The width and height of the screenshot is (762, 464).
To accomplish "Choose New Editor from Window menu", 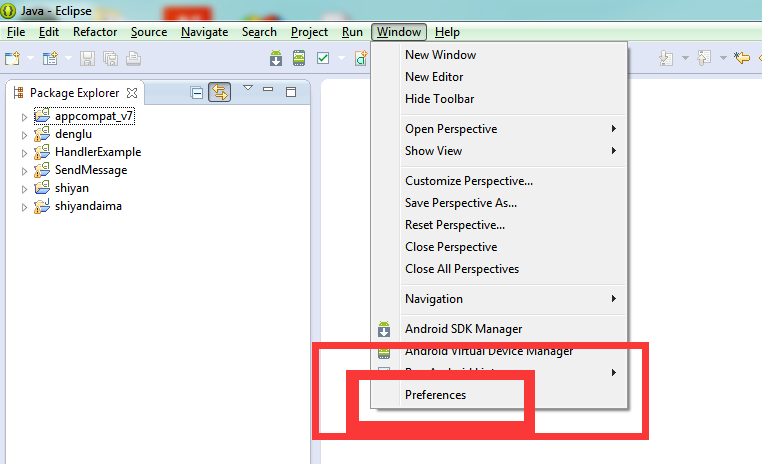I will coord(500,77).
